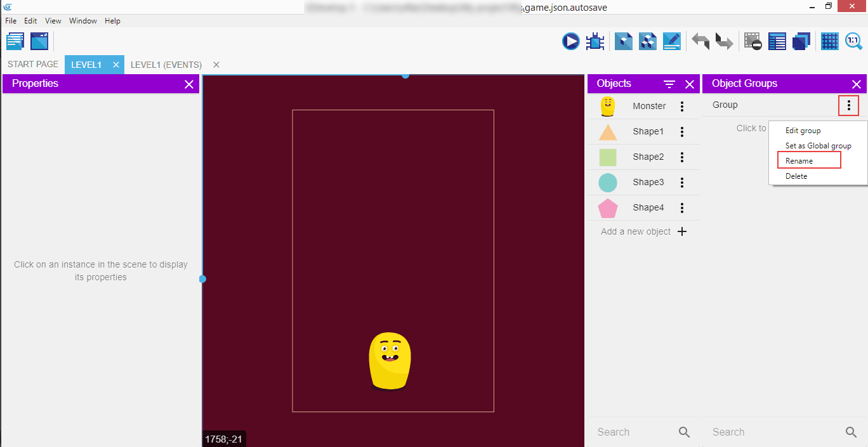Click the redo arrow in toolbar
The height and width of the screenshot is (447, 868).
(x=724, y=42)
